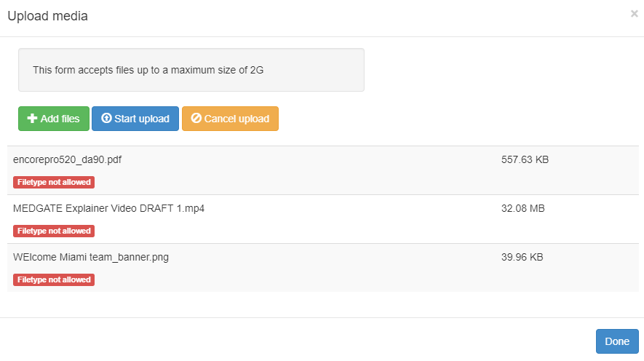Click the 39.96 KB file size
644x361 pixels.
click(522, 258)
